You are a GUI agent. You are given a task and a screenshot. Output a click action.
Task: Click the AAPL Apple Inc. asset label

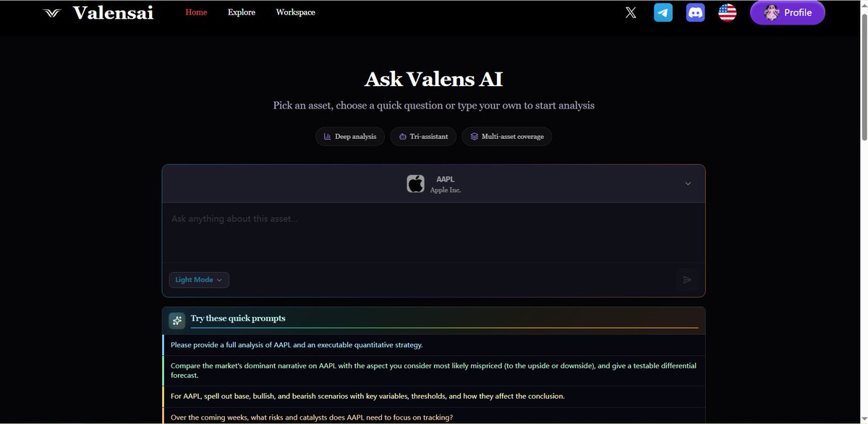pos(446,184)
